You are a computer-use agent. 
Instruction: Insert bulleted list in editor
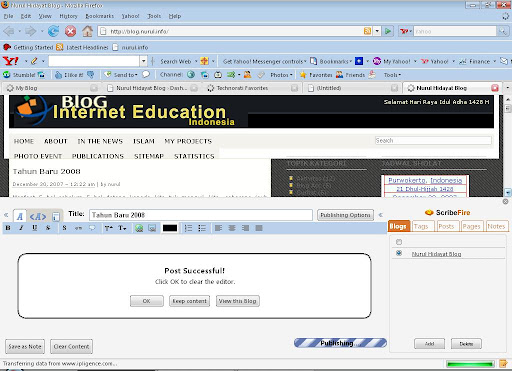202,228
